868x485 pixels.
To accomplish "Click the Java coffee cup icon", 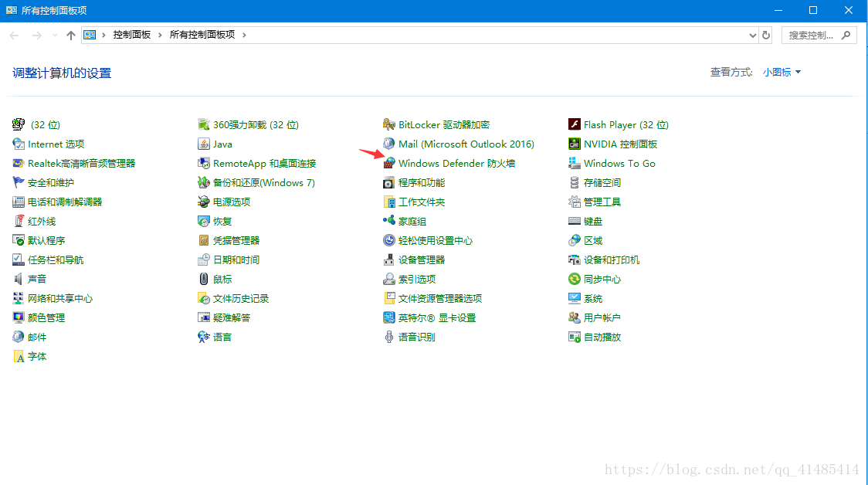I will coord(204,144).
